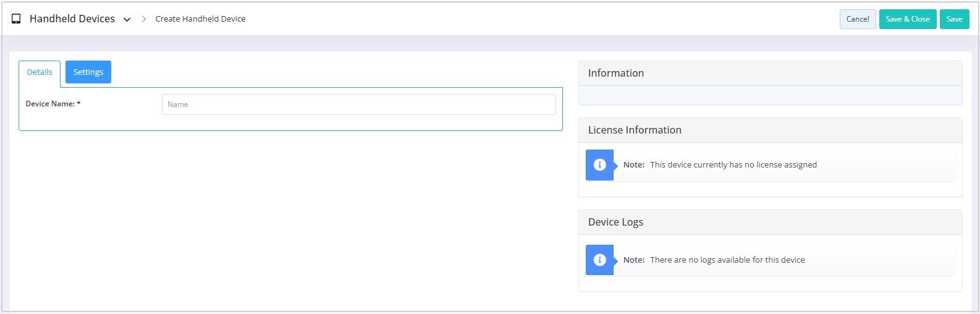Viewport: 980px width, 314px height.
Task: Click the License Information note info icon
Action: (x=599, y=165)
